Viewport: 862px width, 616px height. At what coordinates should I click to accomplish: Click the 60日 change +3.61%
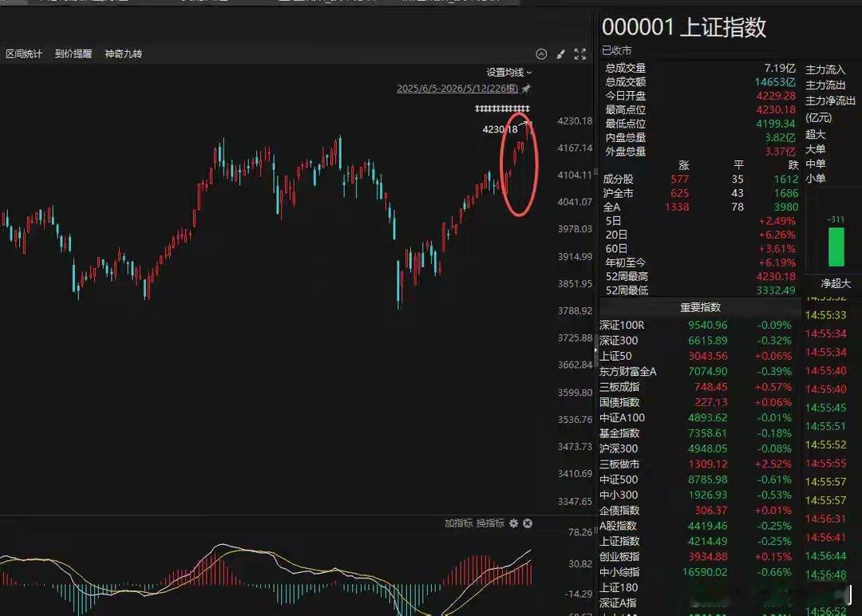(777, 248)
